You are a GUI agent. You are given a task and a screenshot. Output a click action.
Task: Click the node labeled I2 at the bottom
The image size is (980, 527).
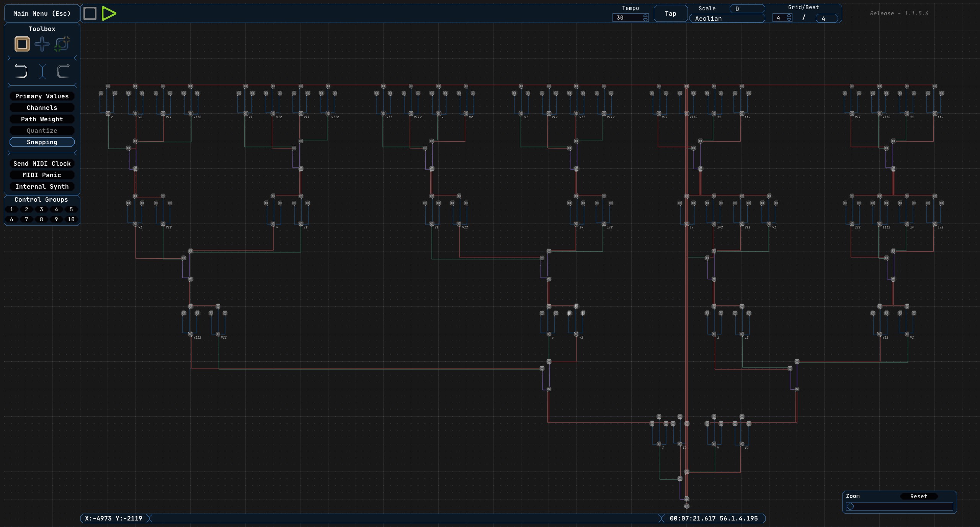[x=679, y=444]
